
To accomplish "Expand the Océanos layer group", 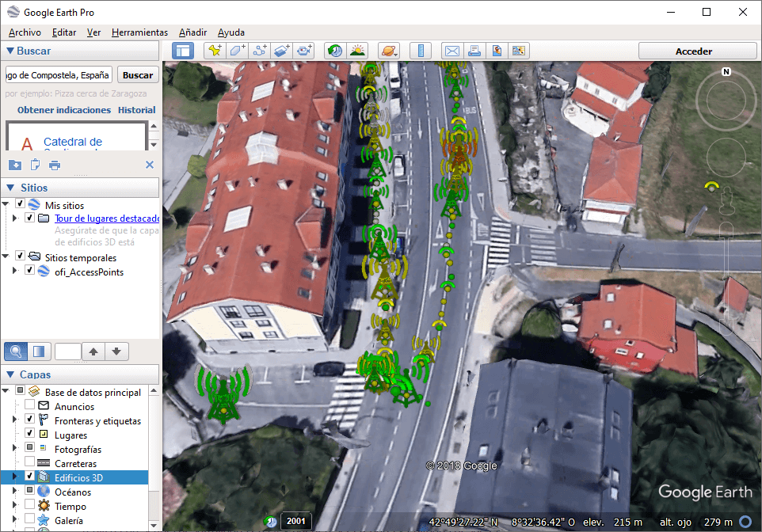I will click(14, 490).
